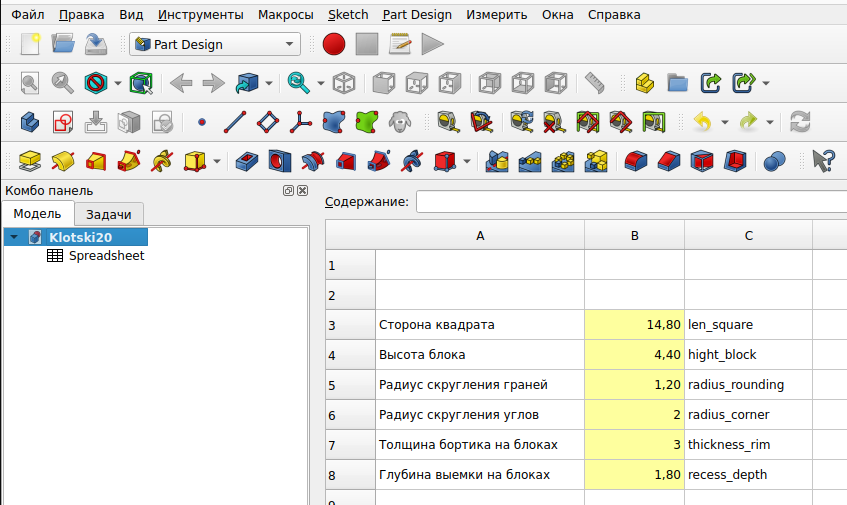Apply the Fillet tool

click(637, 160)
